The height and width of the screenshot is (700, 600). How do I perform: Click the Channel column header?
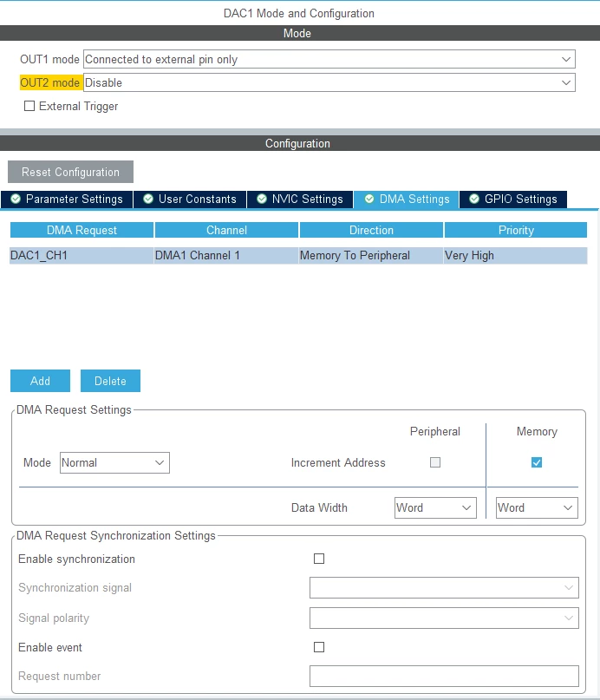[x=226, y=231]
